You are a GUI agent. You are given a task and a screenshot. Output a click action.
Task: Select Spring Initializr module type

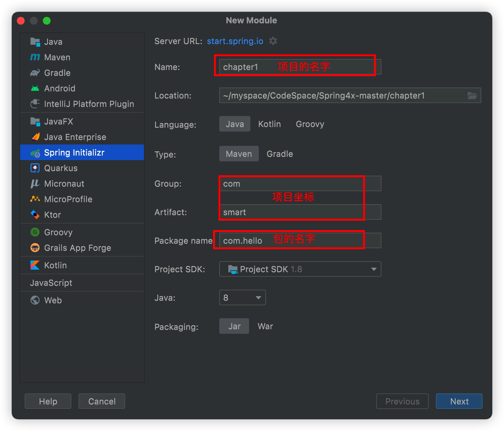pyautogui.click(x=82, y=153)
